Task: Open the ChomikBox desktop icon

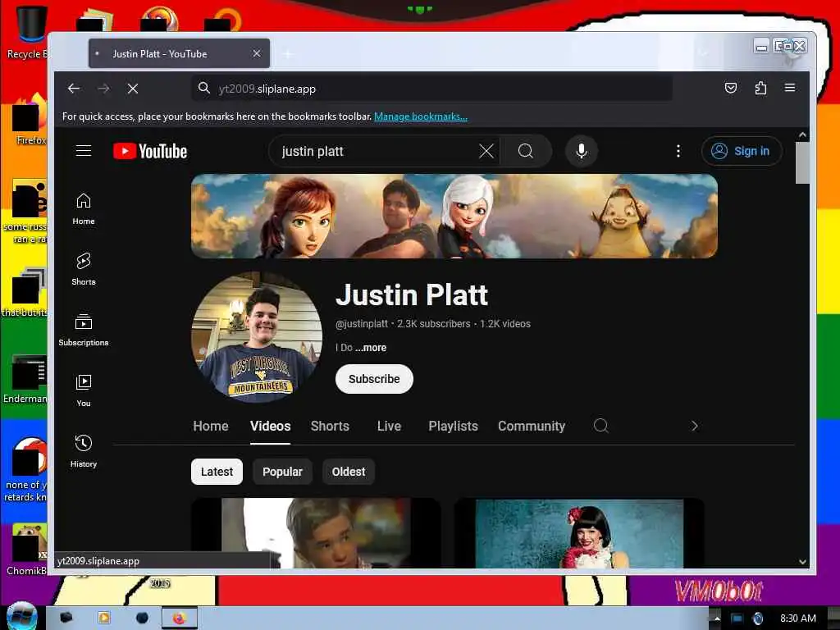Action: (x=27, y=550)
